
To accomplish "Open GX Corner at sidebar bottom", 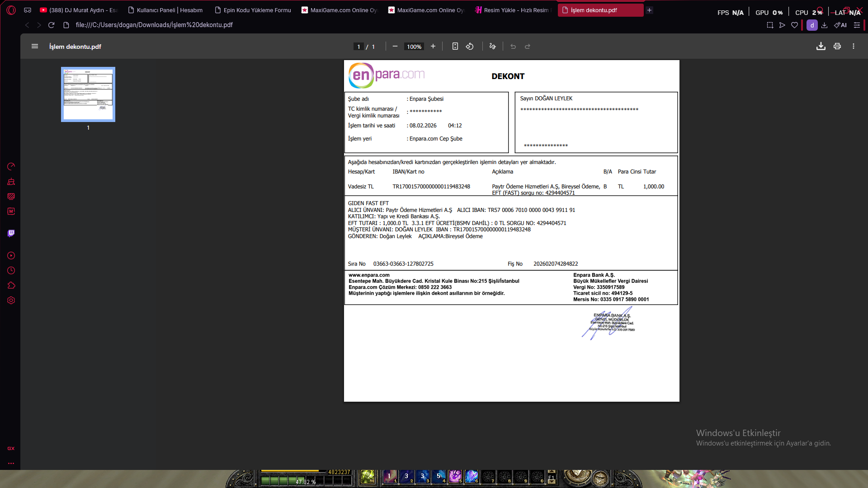I will point(11,449).
